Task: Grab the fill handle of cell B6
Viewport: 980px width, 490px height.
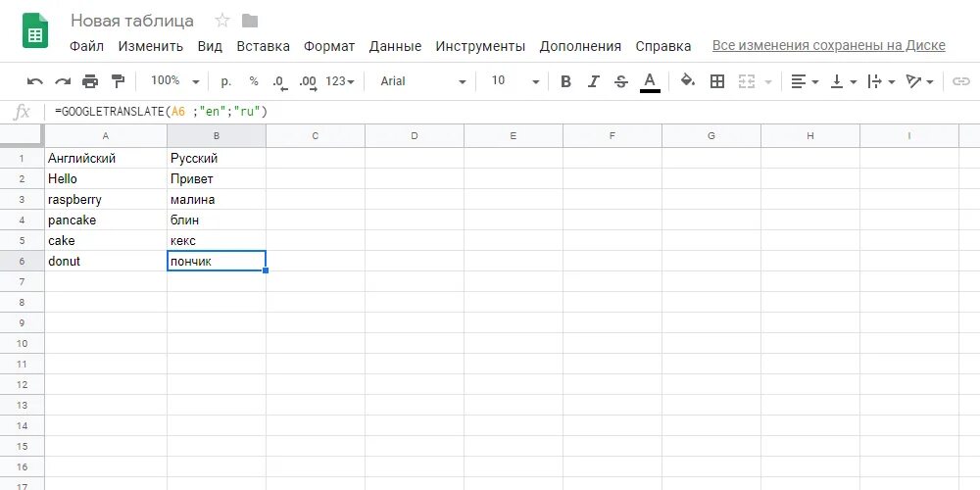Action: click(x=267, y=270)
